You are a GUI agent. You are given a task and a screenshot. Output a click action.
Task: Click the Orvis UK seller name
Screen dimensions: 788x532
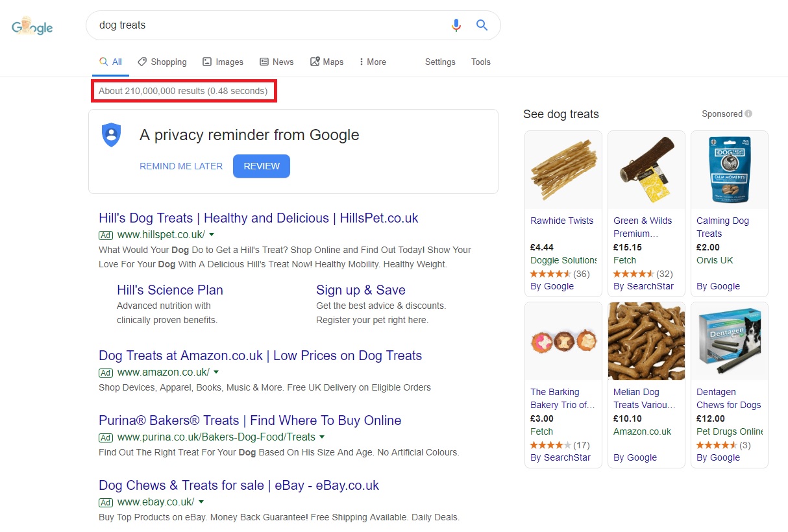[x=715, y=260]
